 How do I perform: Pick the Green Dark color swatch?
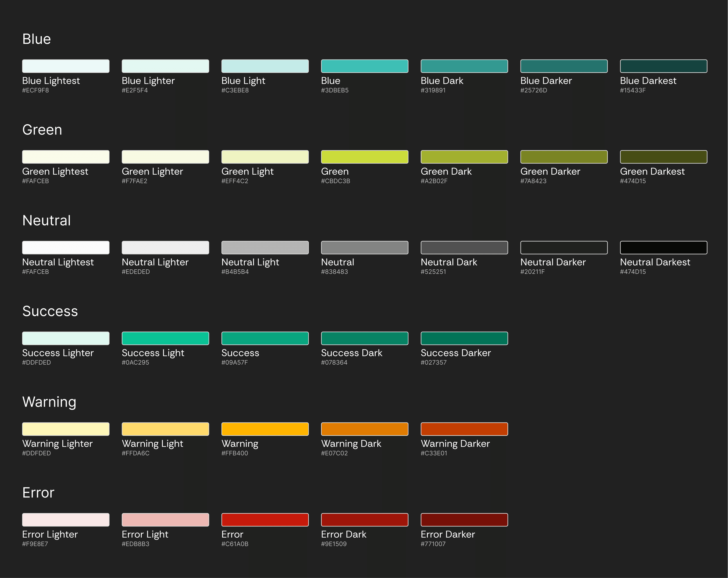coord(464,157)
